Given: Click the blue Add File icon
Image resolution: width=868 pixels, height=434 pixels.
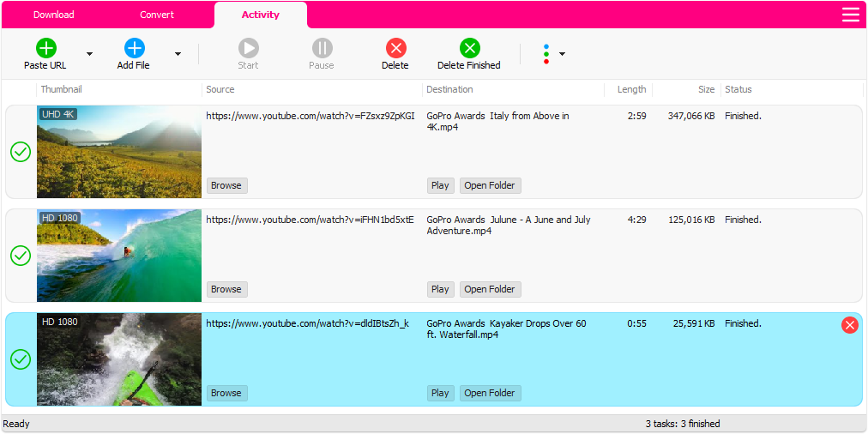Looking at the screenshot, I should coord(135,48).
